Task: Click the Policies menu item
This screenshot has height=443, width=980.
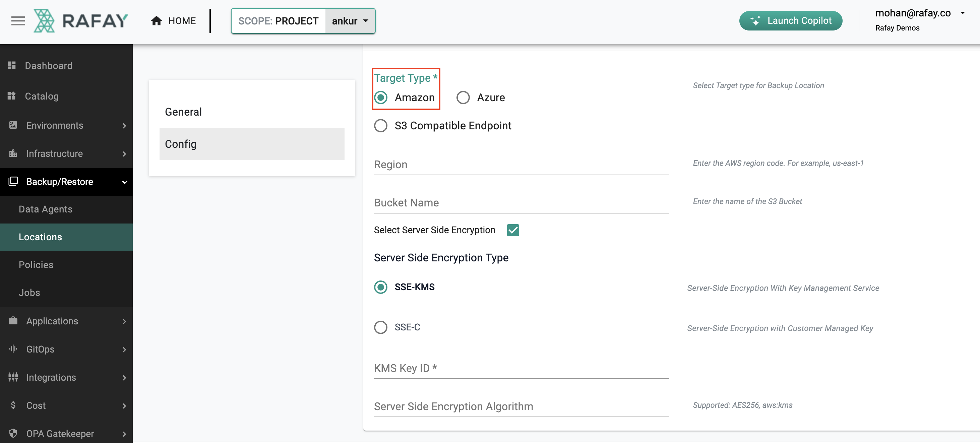Action: coord(36,264)
